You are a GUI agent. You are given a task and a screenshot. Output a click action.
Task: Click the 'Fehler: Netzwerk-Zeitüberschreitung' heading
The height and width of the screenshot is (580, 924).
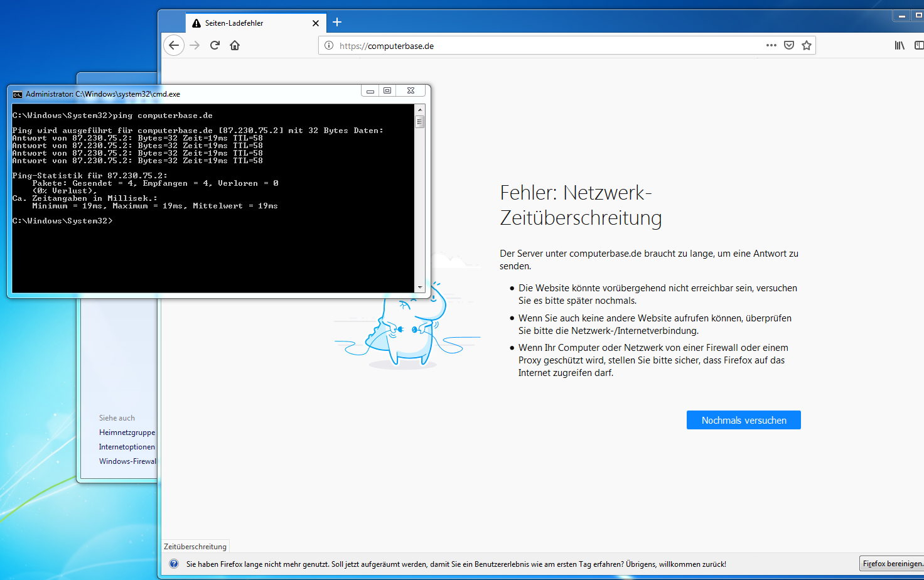(x=581, y=205)
